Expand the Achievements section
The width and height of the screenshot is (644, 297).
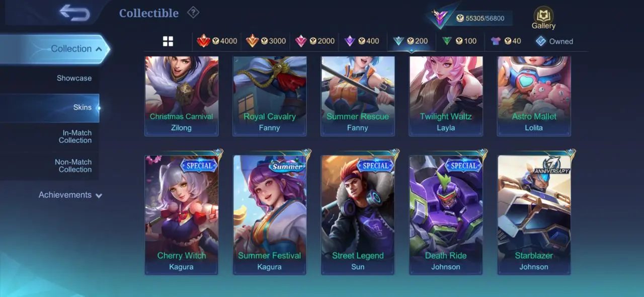click(x=70, y=195)
